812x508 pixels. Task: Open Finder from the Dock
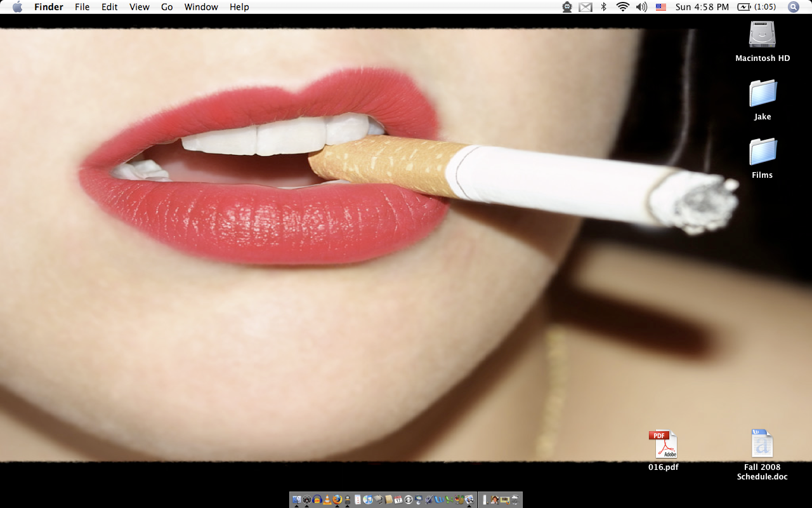(x=297, y=500)
